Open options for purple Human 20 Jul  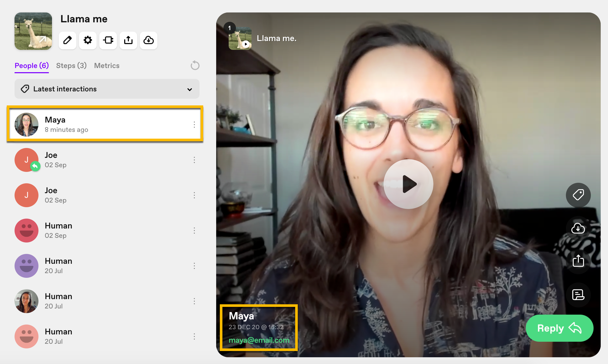(x=194, y=266)
